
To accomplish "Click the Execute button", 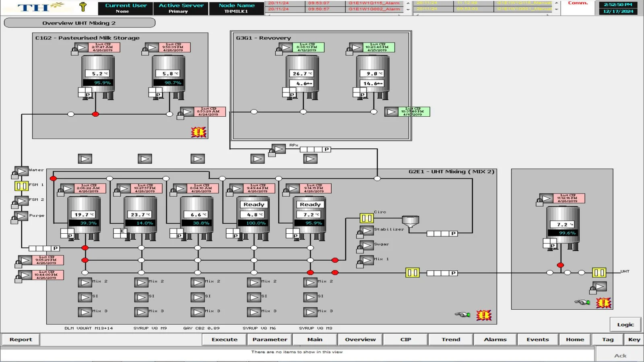I will (225, 339).
